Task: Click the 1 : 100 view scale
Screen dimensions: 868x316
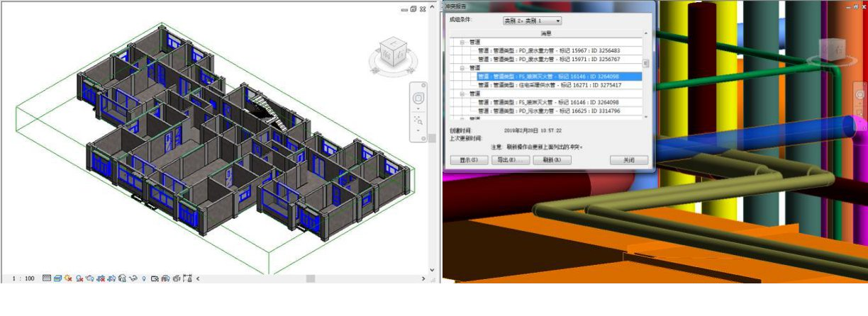Action: tap(23, 278)
